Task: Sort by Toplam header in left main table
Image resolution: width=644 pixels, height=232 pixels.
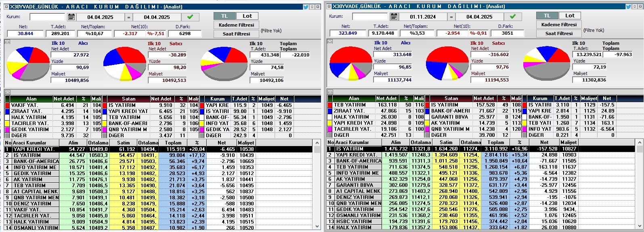Action: coord(173,143)
